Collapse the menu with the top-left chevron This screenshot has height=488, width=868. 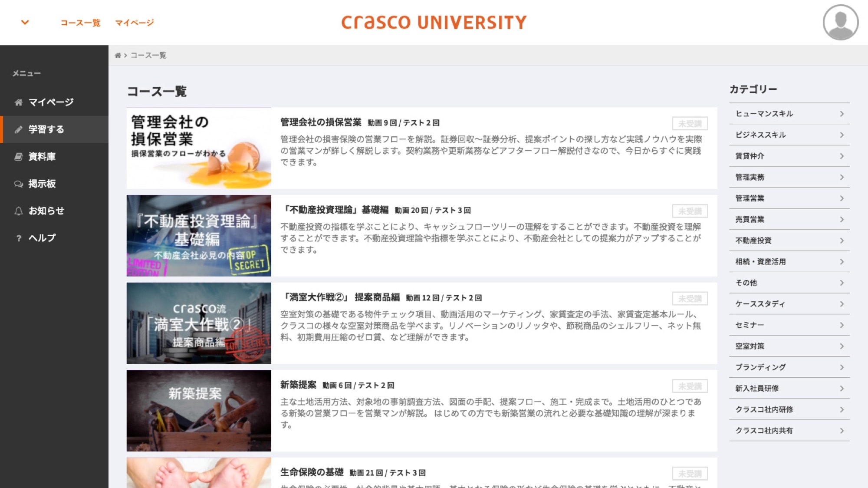click(x=25, y=22)
